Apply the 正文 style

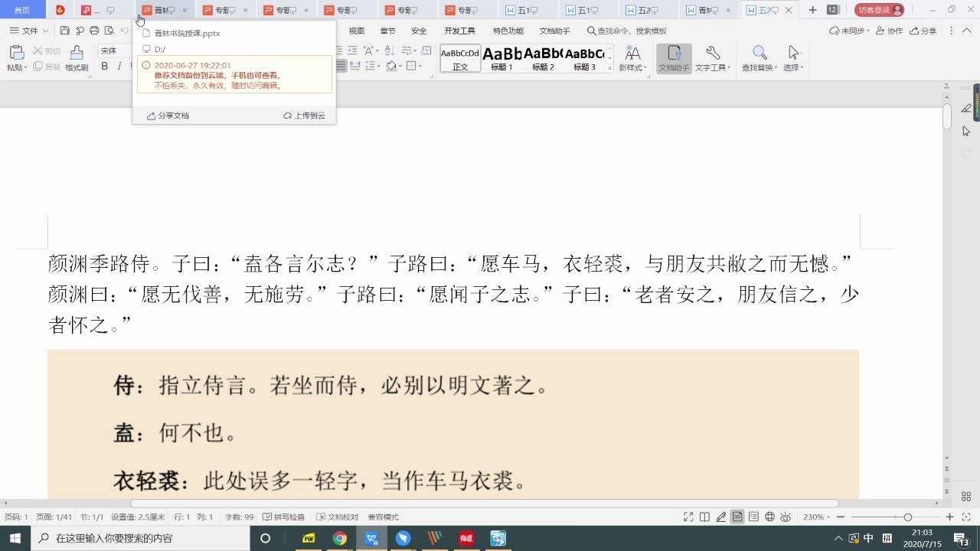[460, 58]
